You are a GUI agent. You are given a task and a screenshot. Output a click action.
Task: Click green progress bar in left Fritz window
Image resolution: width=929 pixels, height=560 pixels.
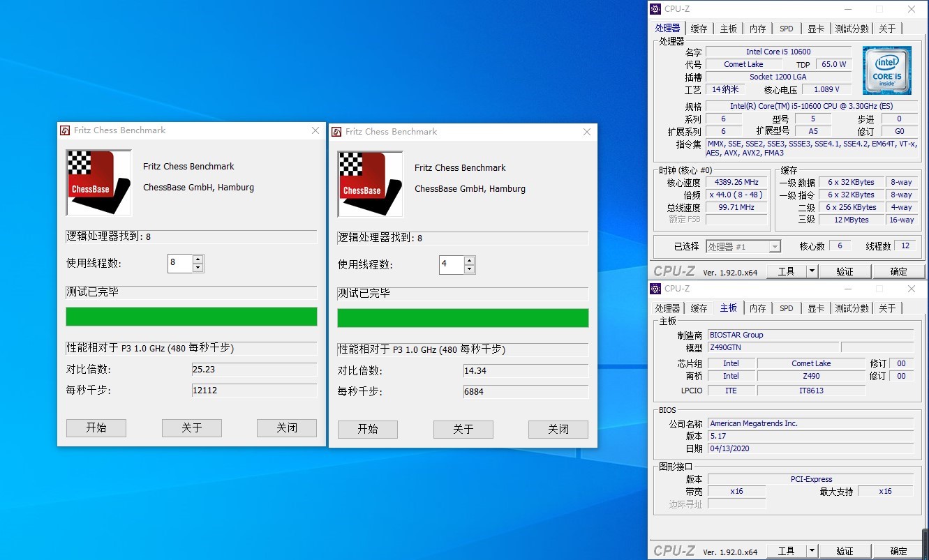(x=191, y=317)
